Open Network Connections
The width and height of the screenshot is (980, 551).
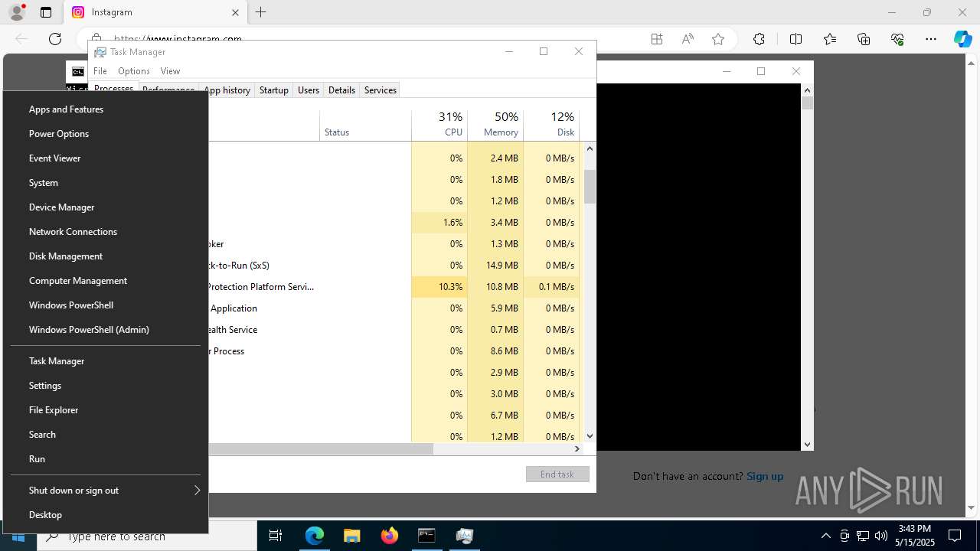pos(106,232)
